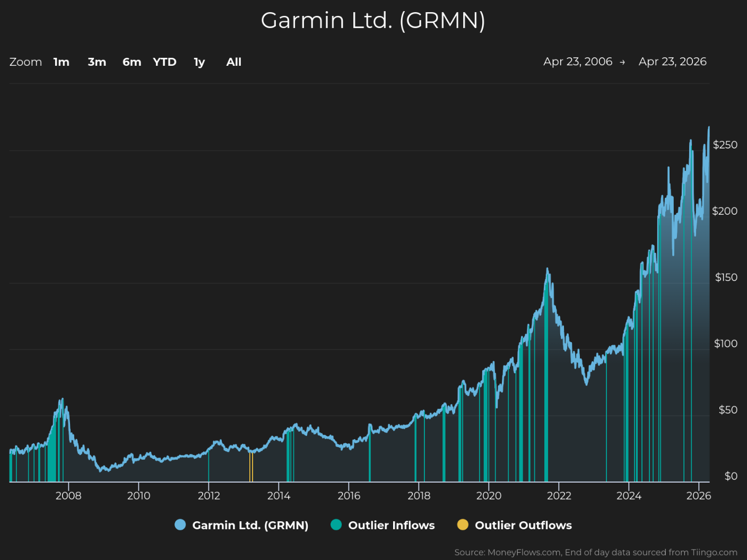Click the teal inflow bar at 2012
747x560 pixels.
tap(209, 466)
